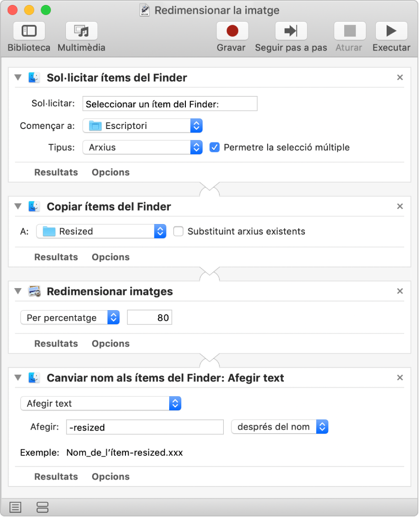This screenshot has width=420, height=518.
Task: Open Opcions for Redimensionar imatges
Action: click(111, 344)
